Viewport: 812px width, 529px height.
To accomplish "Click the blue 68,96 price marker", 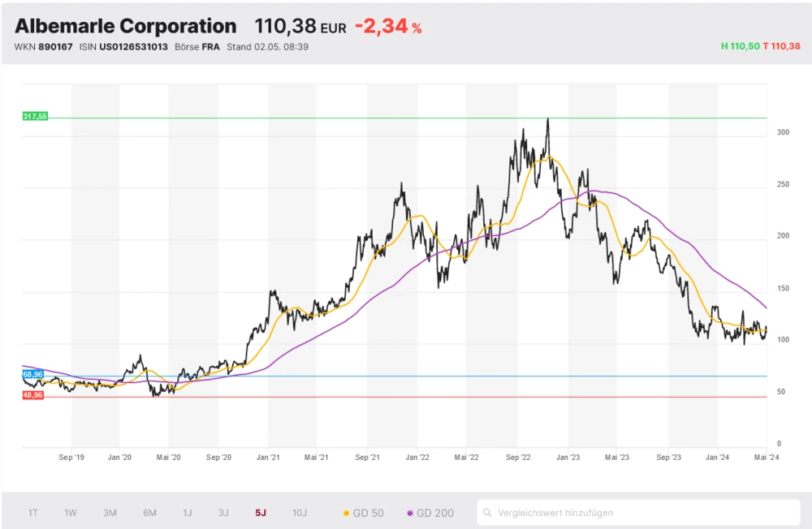I will tap(33, 375).
